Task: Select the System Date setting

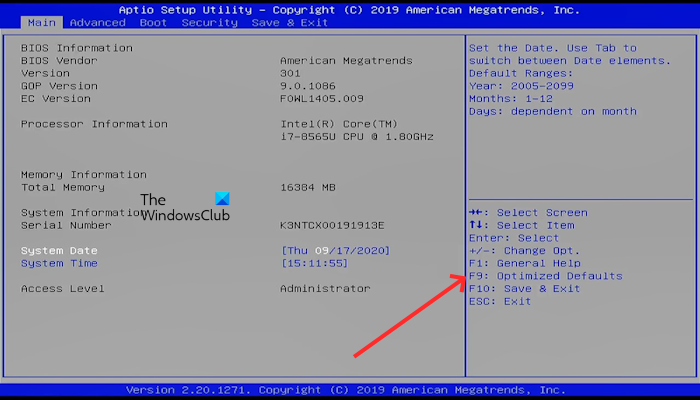Action: point(59,250)
